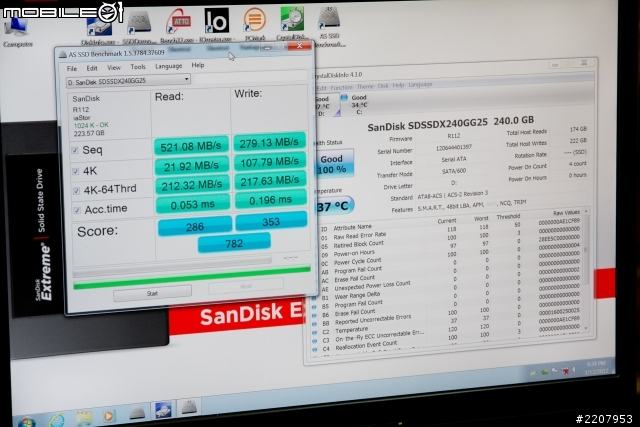Click the volume speaker tray icon
640x427 pixels.
[575, 370]
